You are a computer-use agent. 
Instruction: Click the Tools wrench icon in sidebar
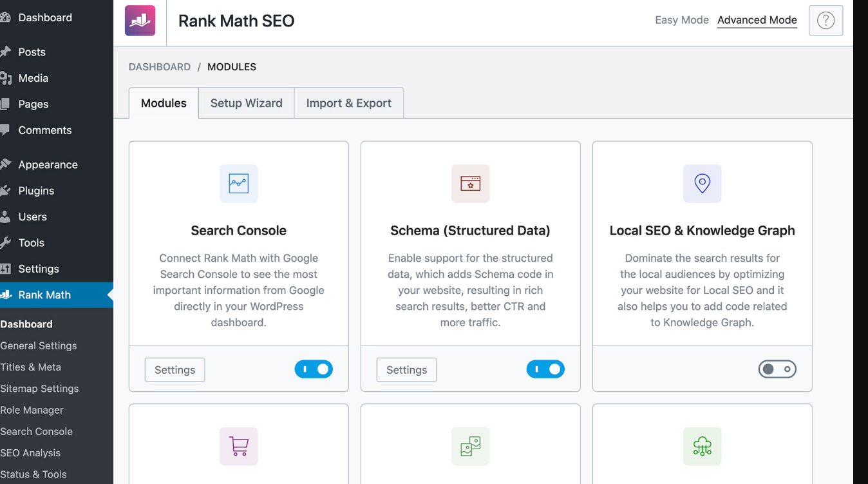pyautogui.click(x=5, y=242)
